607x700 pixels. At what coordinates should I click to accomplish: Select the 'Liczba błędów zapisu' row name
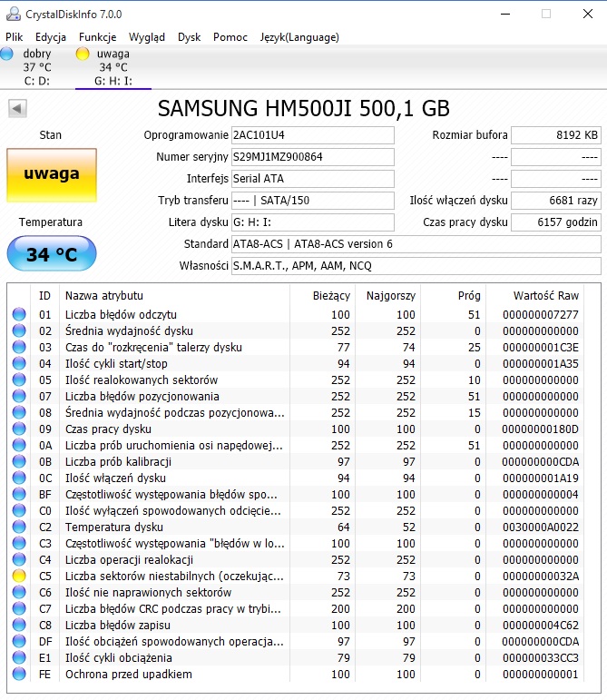point(118,625)
